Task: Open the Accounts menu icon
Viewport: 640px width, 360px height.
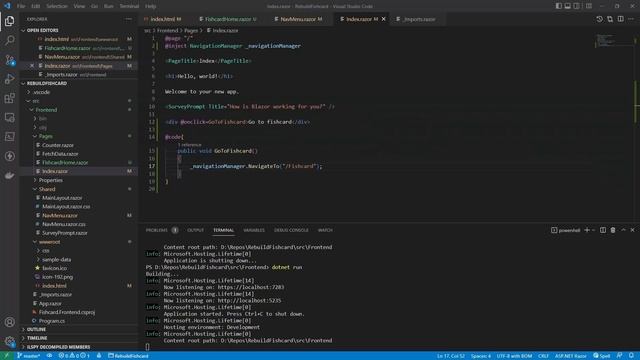Action: 9,322
